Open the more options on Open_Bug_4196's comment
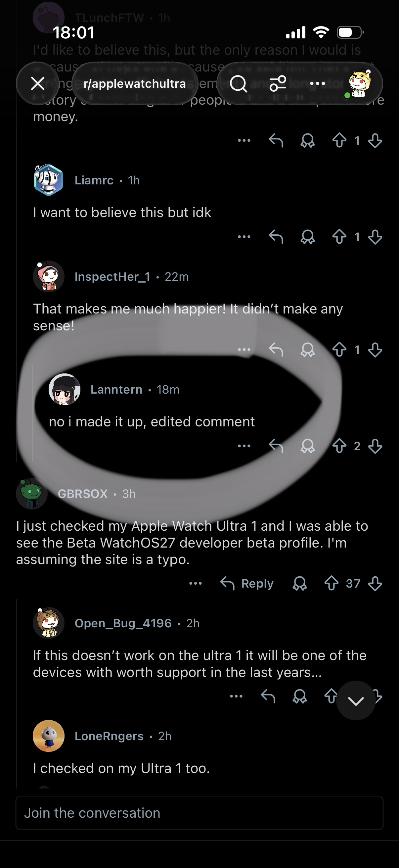399x868 pixels. 236,696
